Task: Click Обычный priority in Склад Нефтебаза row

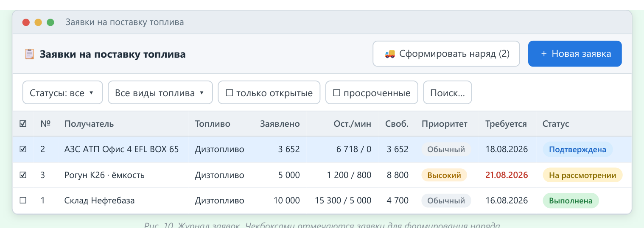Action: (x=446, y=200)
